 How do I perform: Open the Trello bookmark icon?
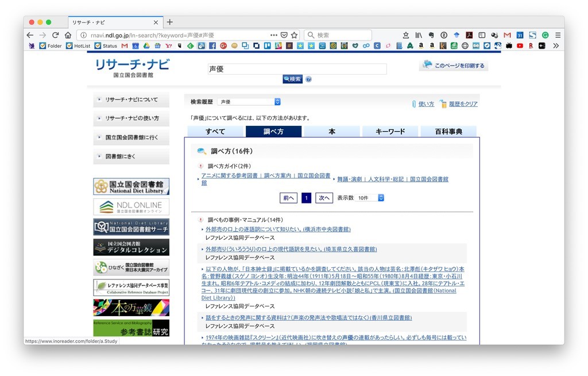point(268,46)
